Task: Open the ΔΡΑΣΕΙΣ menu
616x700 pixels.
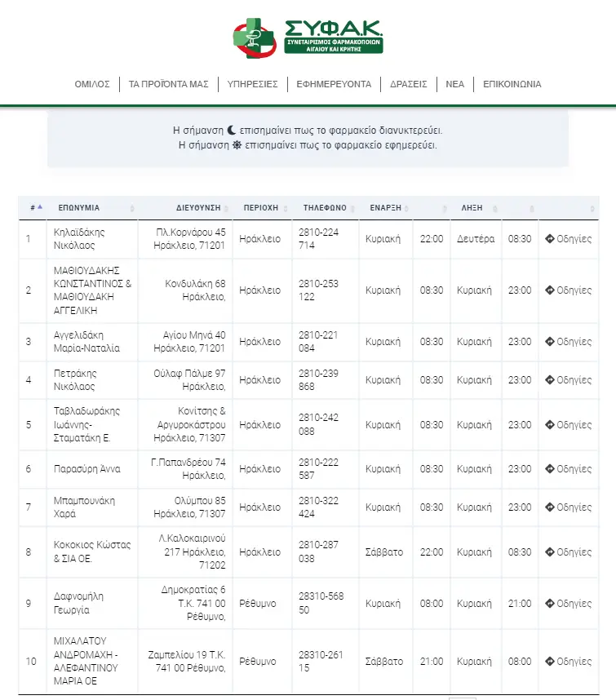Action: (409, 84)
